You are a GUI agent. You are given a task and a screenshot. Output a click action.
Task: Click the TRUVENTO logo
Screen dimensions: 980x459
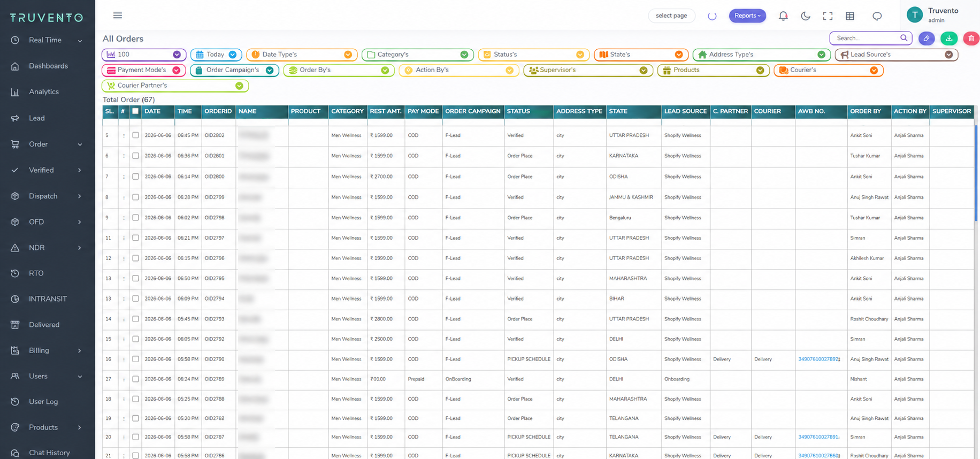coord(47,18)
